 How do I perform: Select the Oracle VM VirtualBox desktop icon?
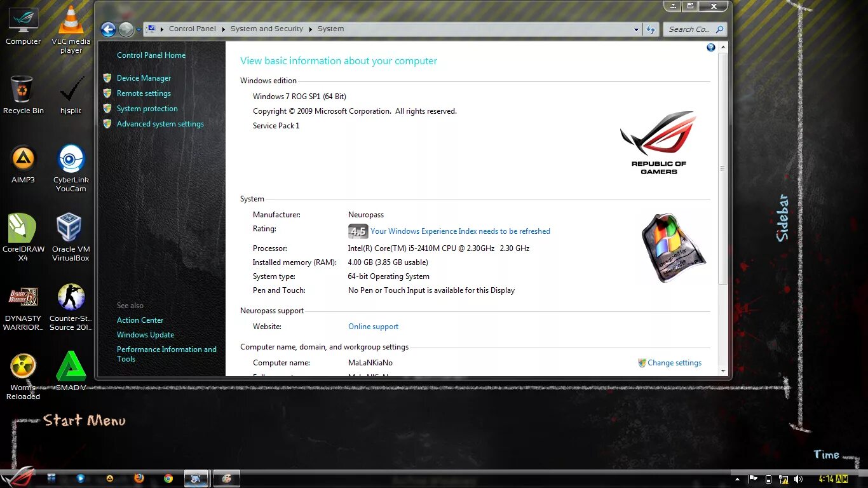[71, 238]
